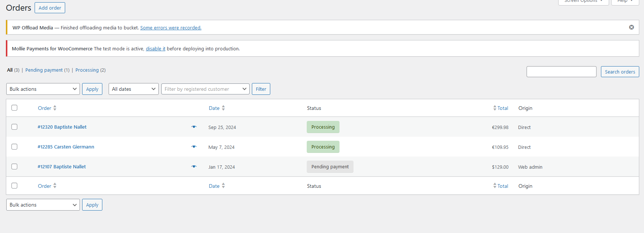This screenshot has width=644, height=233.
Task: Expand the Screen Options panel
Action: coord(583,1)
